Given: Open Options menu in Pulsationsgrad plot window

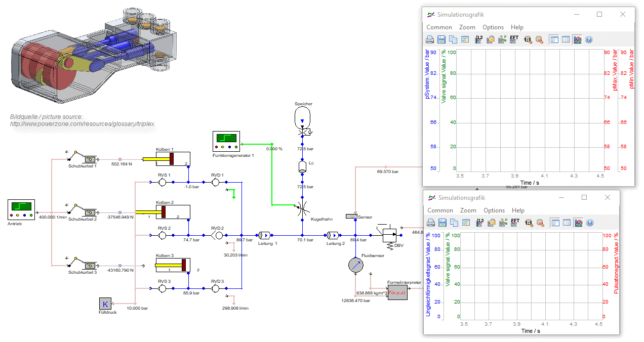Looking at the screenshot, I should point(494,210).
